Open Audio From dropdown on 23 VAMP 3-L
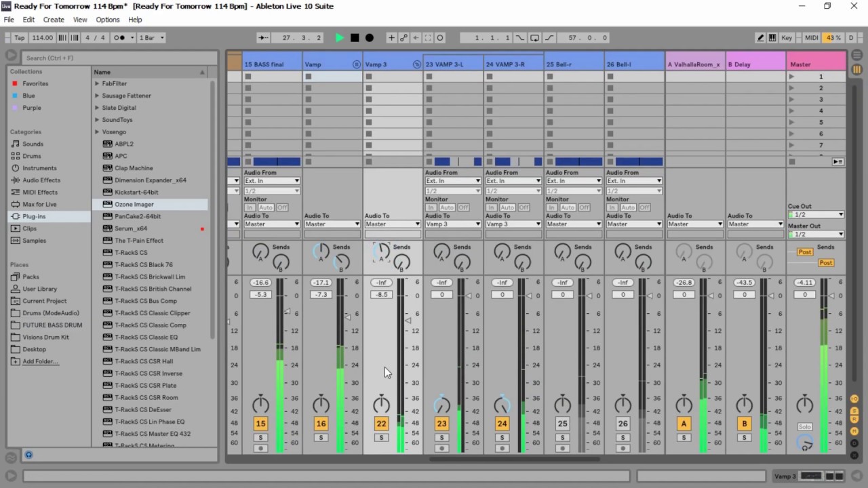Screen dimensions: 868x488 452,181
